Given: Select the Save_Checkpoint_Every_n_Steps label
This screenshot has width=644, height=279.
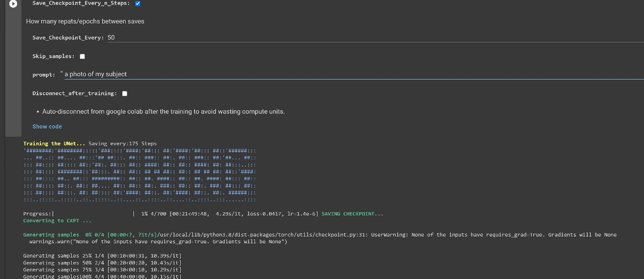Looking at the screenshot, I should click(81, 3).
